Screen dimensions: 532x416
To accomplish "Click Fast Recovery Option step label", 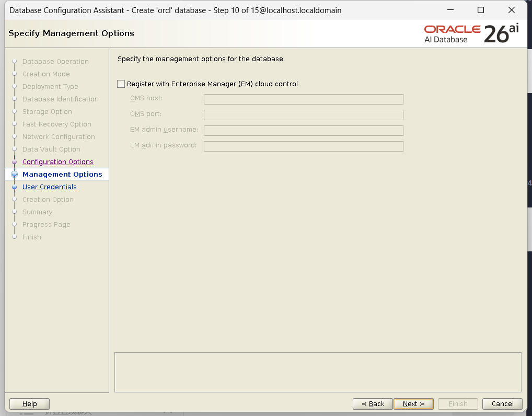I will 56,124.
